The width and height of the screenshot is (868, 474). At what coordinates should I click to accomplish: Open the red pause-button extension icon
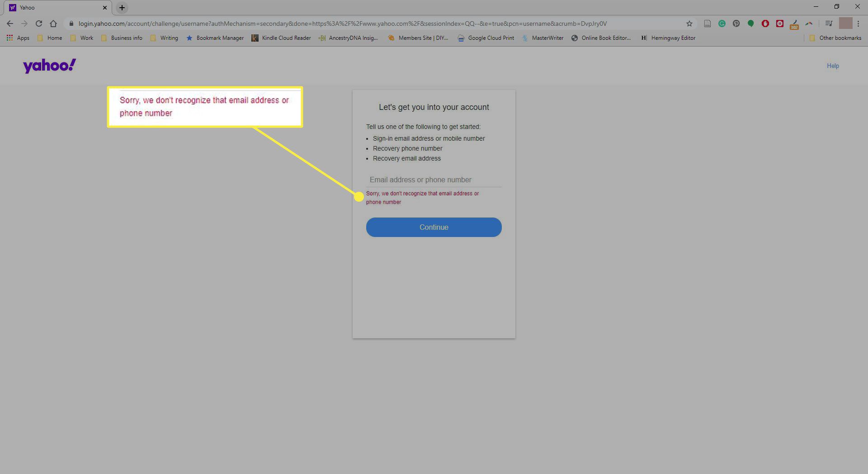(x=780, y=24)
